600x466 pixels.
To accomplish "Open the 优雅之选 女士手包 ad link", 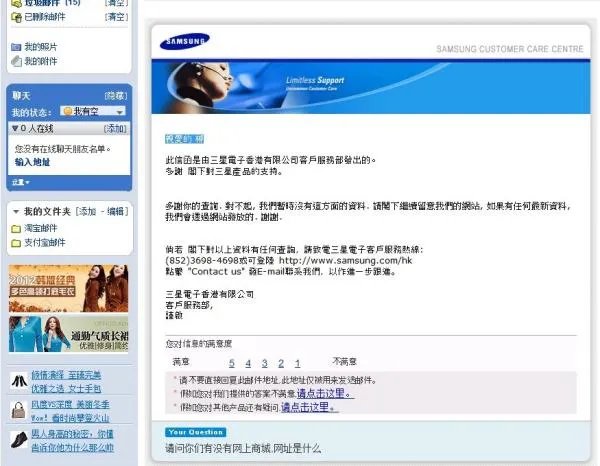I will click(66, 389).
